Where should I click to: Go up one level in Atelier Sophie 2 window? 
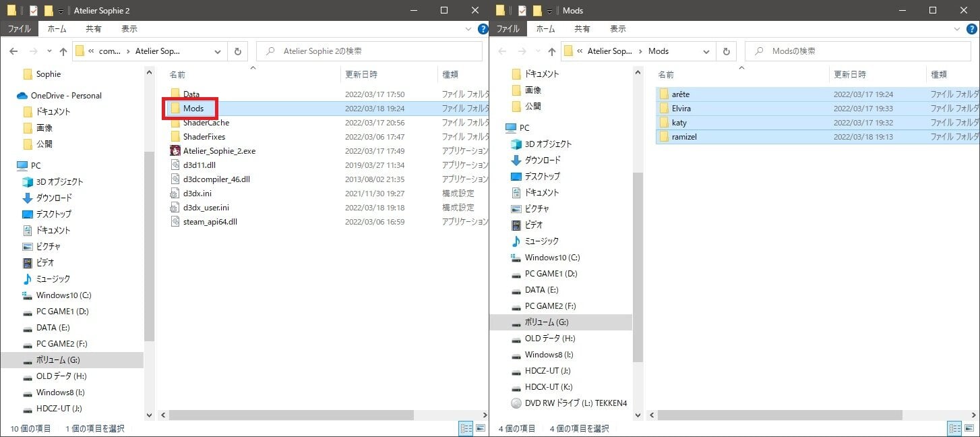point(63,51)
